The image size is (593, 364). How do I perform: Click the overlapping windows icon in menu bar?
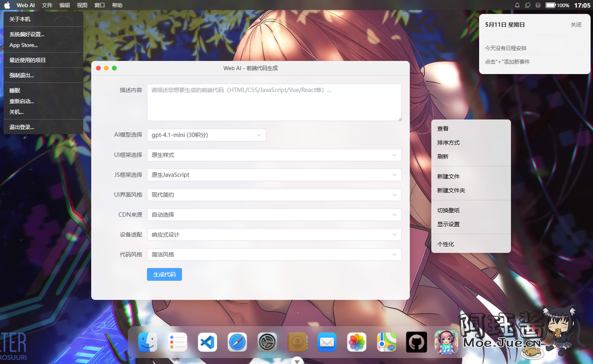coord(527,5)
